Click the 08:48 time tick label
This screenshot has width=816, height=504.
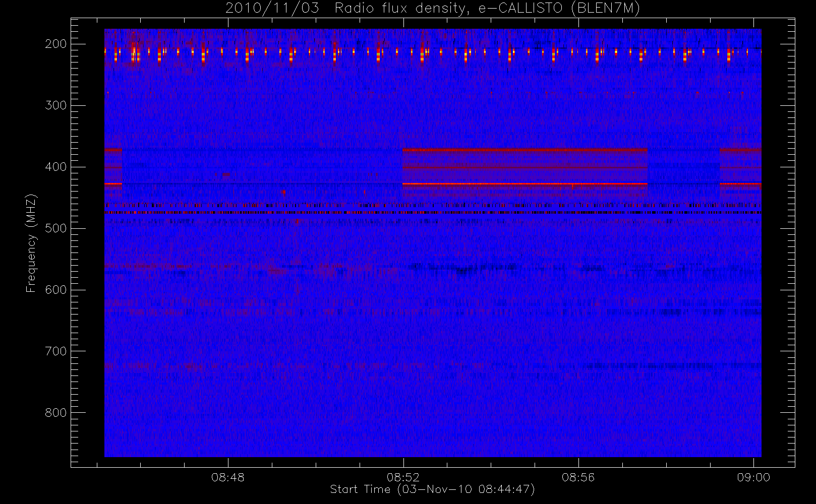(228, 477)
